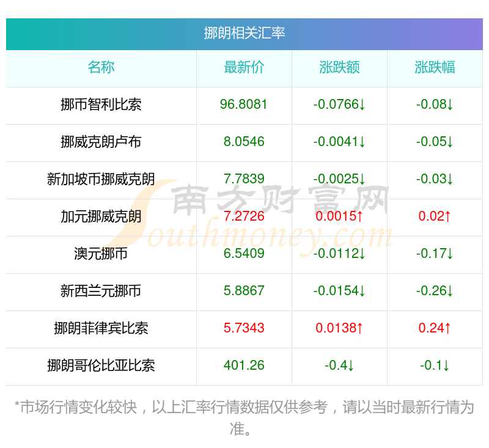Click the disclaimer note starting *市场行情变化较快
This screenshot has height=448, width=489.
(244, 418)
